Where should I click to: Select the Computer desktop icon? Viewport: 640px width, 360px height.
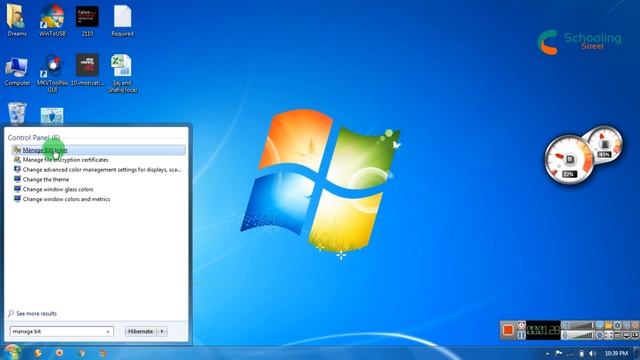17,71
